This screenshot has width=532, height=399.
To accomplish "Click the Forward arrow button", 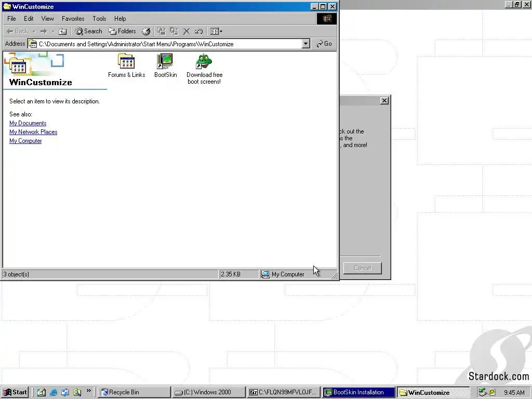I will click(44, 32).
